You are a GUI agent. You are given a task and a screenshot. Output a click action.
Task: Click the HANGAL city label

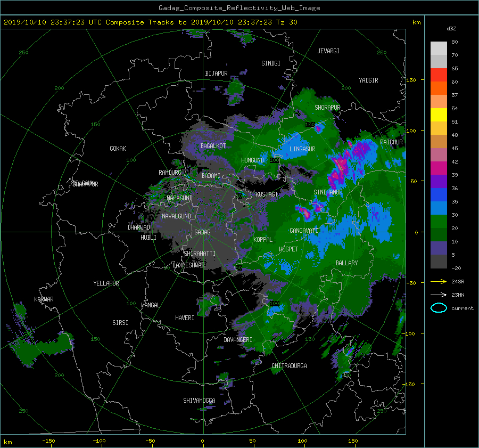pos(150,305)
